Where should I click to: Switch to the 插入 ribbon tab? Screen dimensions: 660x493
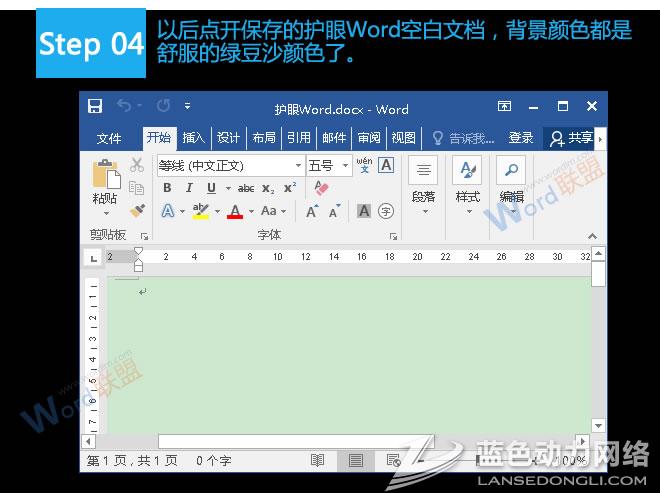(x=193, y=138)
